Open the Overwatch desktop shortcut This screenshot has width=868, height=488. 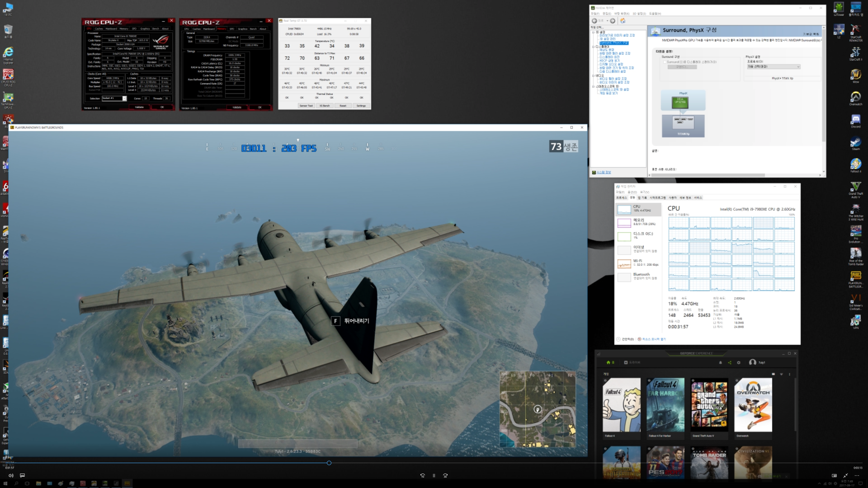pyautogui.click(x=855, y=99)
